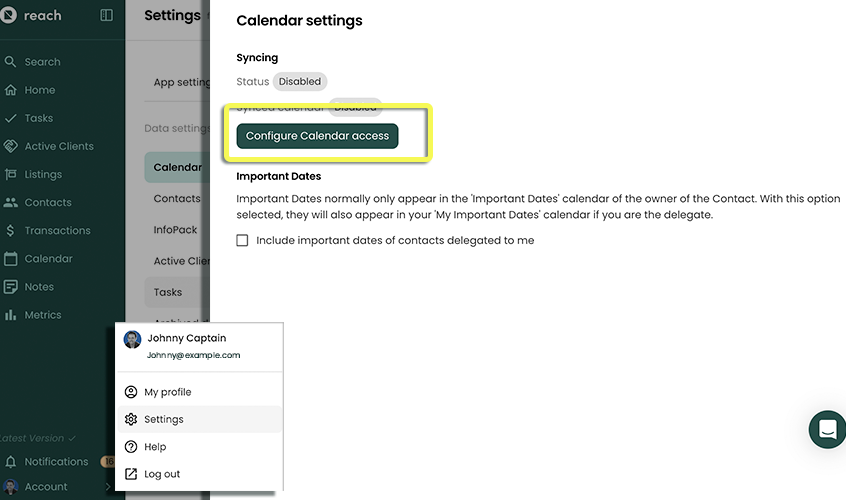Open Notifications in the sidebar
The width and height of the screenshot is (846, 500).
[x=56, y=462]
